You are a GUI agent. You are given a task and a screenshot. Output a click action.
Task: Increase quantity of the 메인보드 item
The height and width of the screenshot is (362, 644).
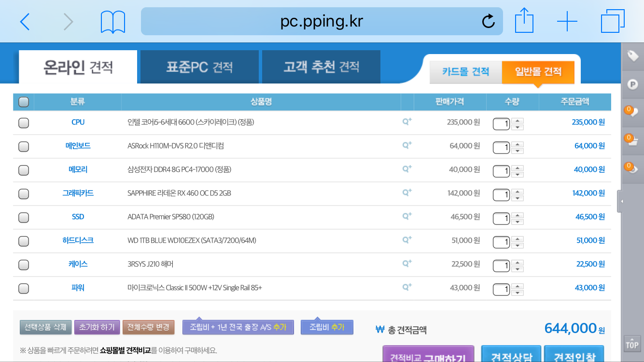[x=518, y=143]
